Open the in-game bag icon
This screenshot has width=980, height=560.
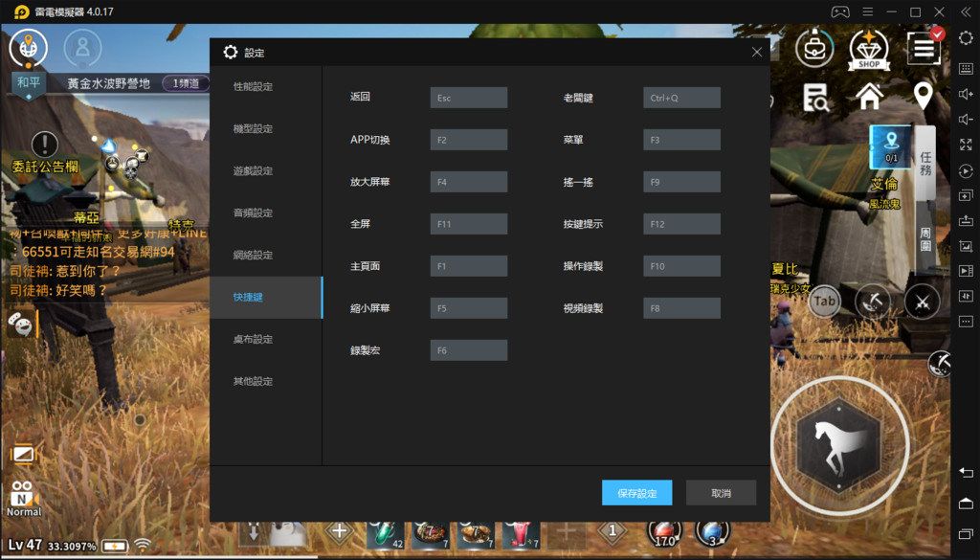(x=814, y=48)
